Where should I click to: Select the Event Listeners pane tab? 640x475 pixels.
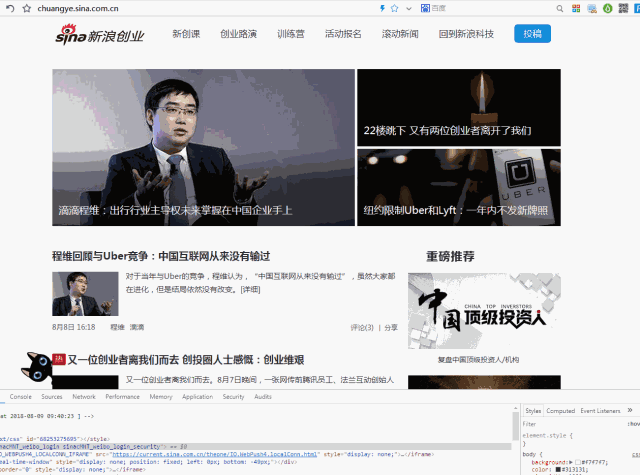pyautogui.click(x=600, y=411)
